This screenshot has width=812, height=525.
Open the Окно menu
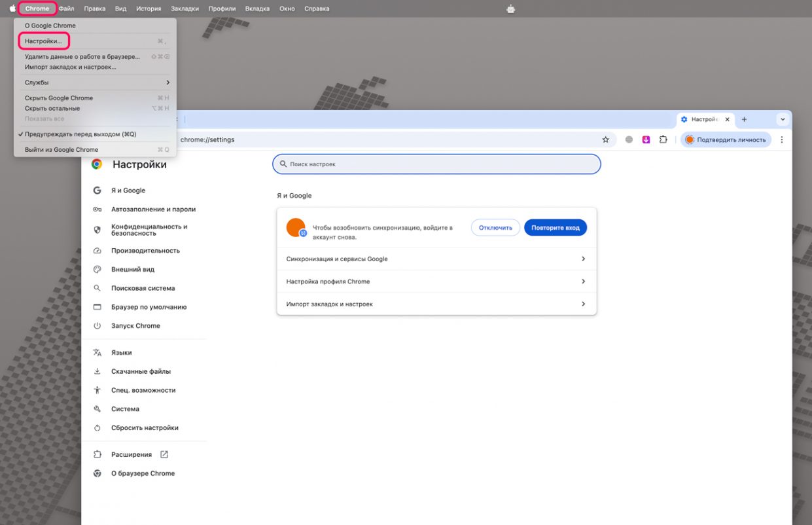click(287, 9)
